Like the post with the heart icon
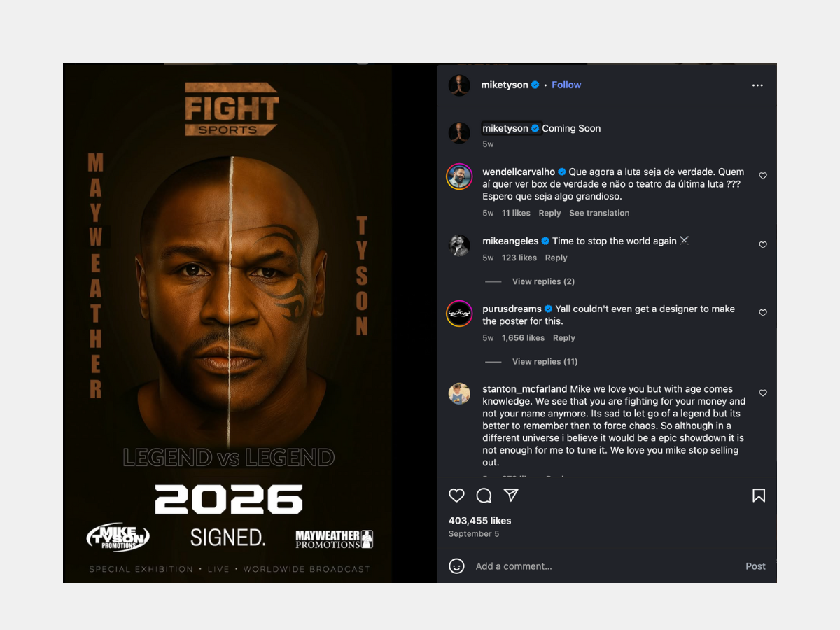Image resolution: width=840 pixels, height=630 pixels. point(456,496)
